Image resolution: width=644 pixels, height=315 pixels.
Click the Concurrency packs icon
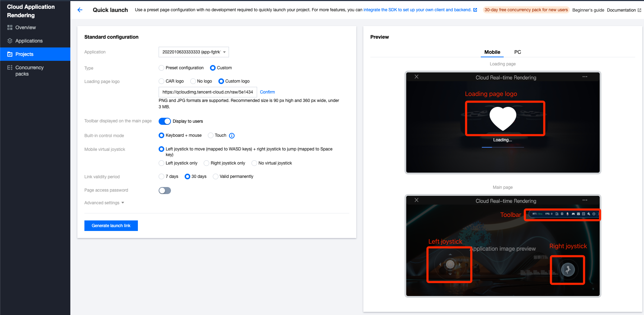click(x=10, y=67)
